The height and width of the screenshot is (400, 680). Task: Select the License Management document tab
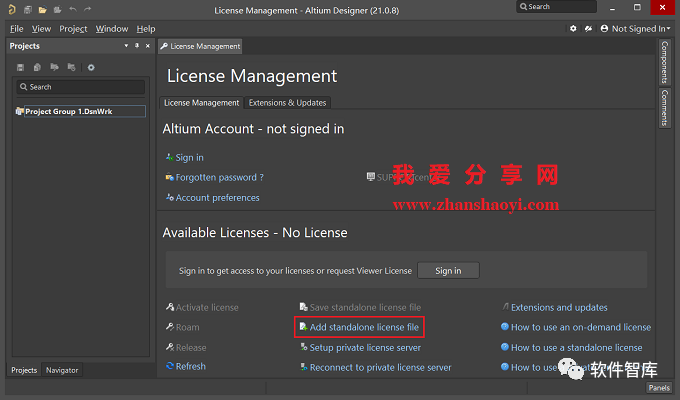pos(200,46)
